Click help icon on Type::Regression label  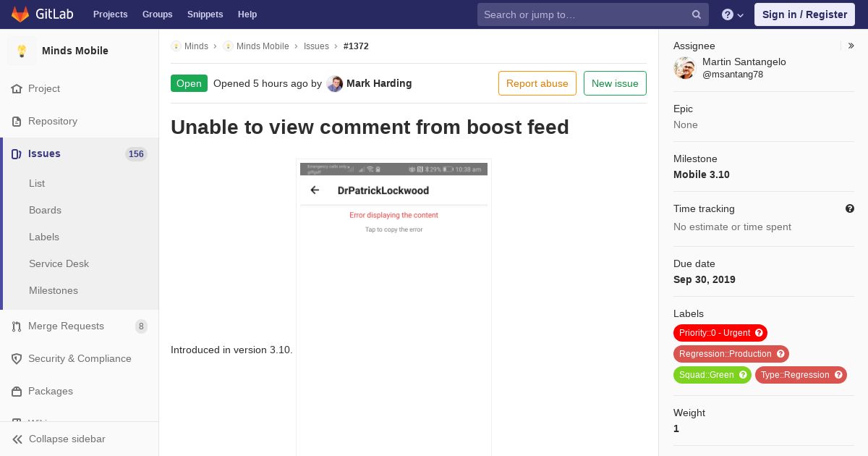point(838,375)
